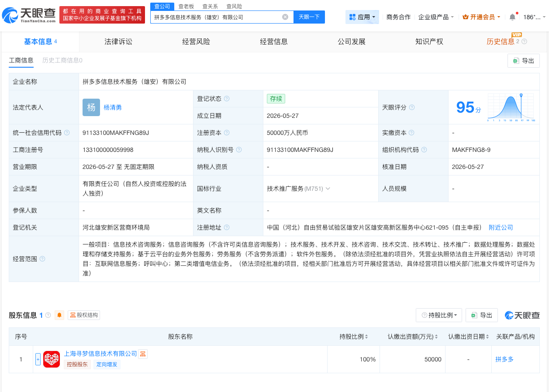Image resolution: width=549 pixels, height=392 pixels.
Task: Click the 定向增发 tag
Action: pyautogui.click(x=107, y=364)
